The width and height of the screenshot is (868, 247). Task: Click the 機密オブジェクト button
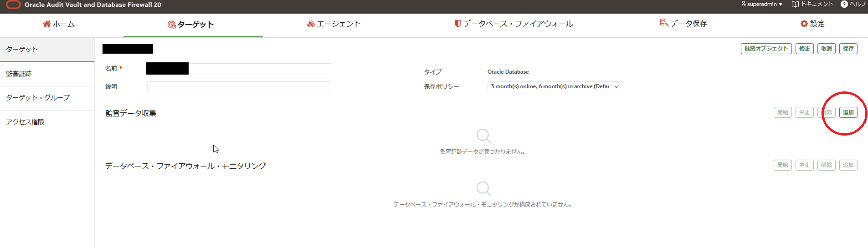tap(766, 49)
